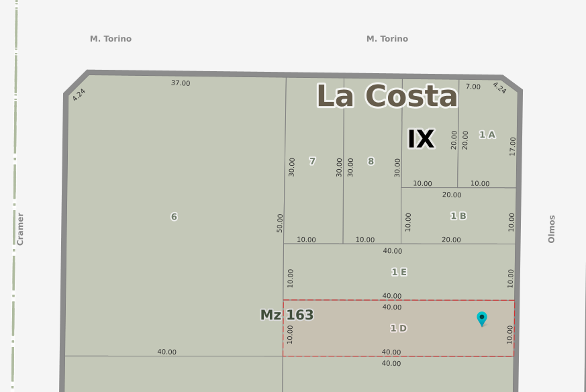Click the 4.24 corner dimension near Cramer

(x=79, y=95)
